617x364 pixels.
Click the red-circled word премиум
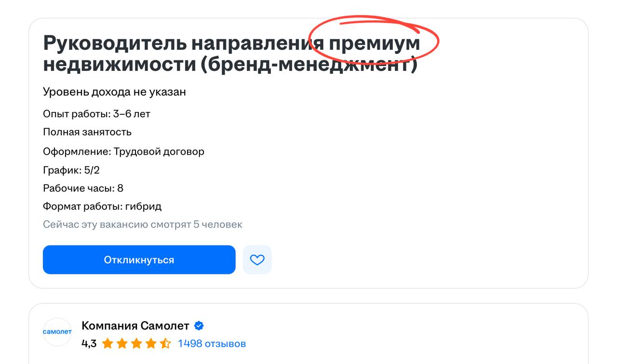[x=375, y=43]
